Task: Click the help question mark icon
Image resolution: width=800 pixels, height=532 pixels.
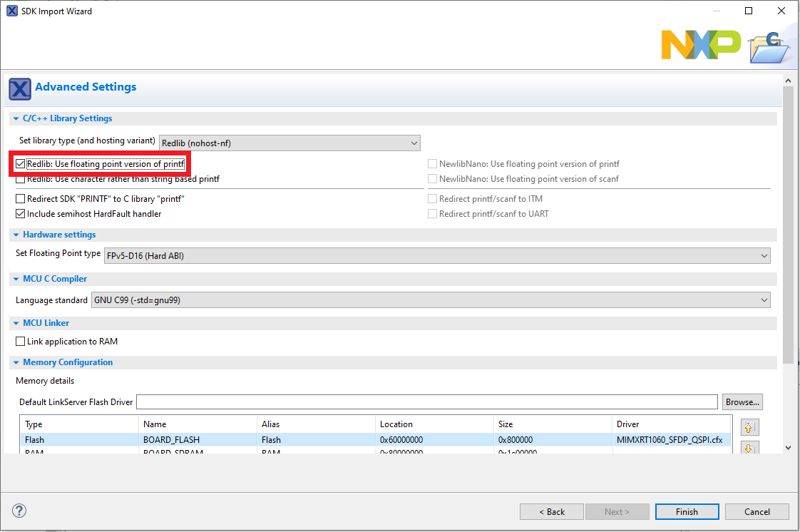Action: click(19, 511)
